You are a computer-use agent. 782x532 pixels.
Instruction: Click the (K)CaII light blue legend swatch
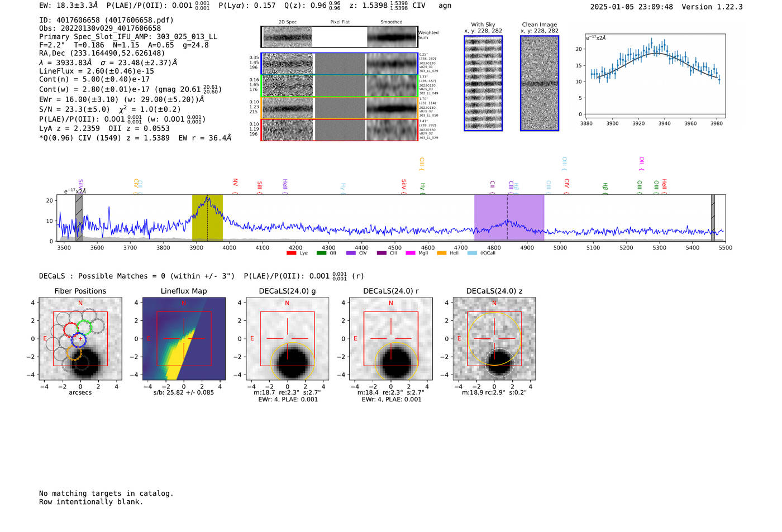tap(472, 253)
